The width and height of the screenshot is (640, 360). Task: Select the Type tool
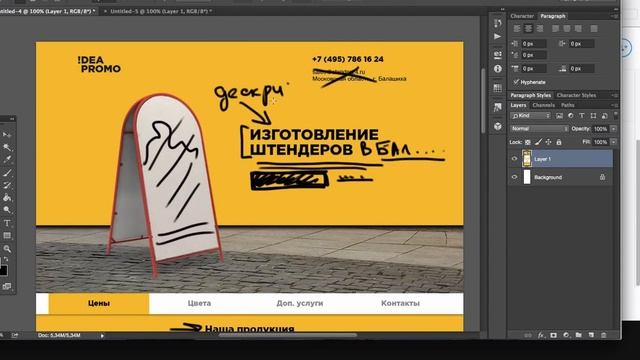click(7, 223)
